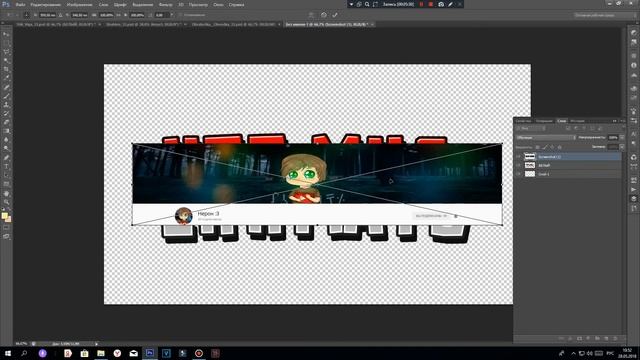
Task: Pause the screen recording
Action: [x=422, y=4]
